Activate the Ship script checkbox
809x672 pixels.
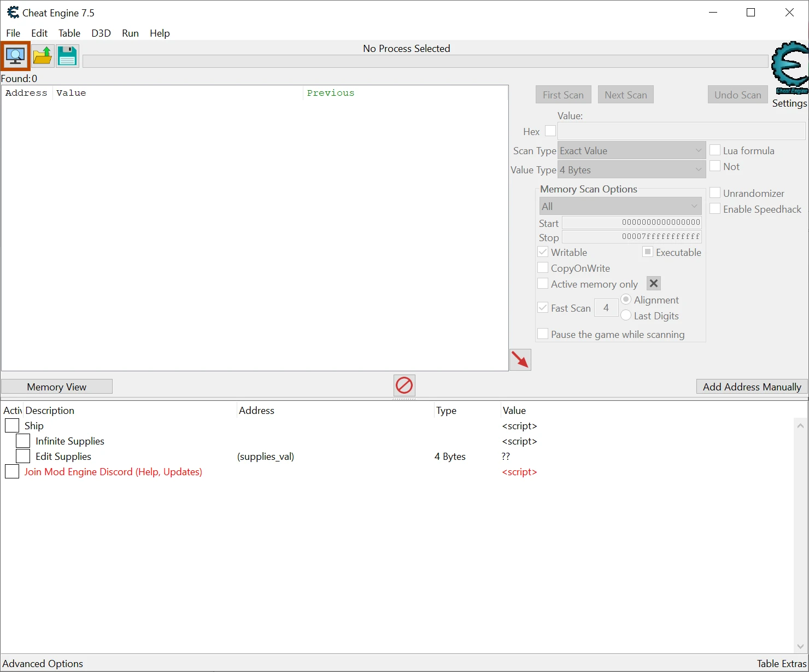point(12,425)
